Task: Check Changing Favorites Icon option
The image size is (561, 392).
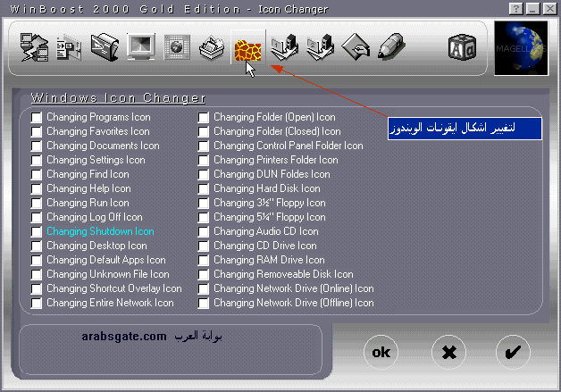Action: pyautogui.click(x=36, y=131)
